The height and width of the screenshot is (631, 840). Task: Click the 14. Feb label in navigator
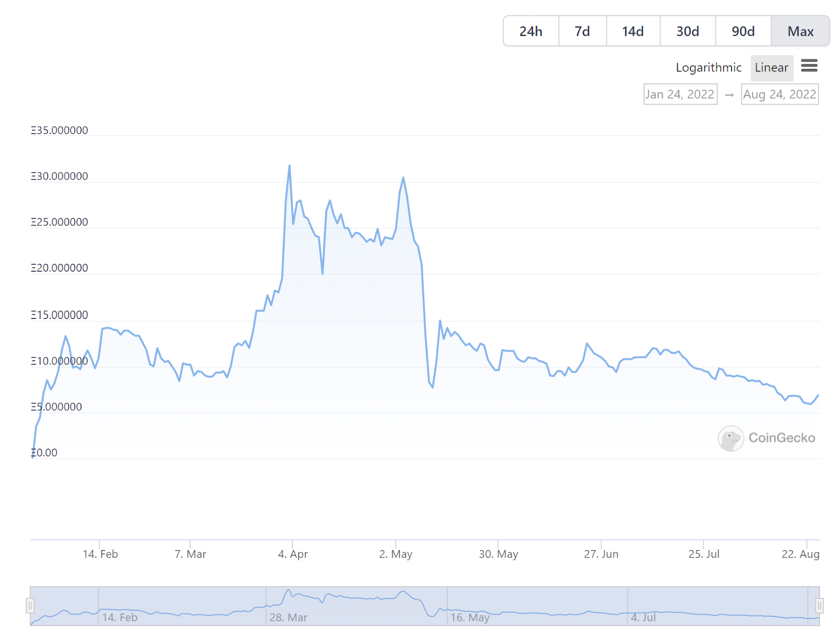120,617
